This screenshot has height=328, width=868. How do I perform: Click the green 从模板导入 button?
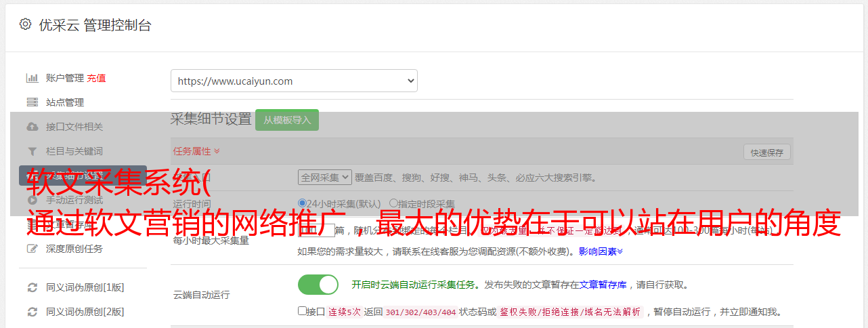click(287, 120)
